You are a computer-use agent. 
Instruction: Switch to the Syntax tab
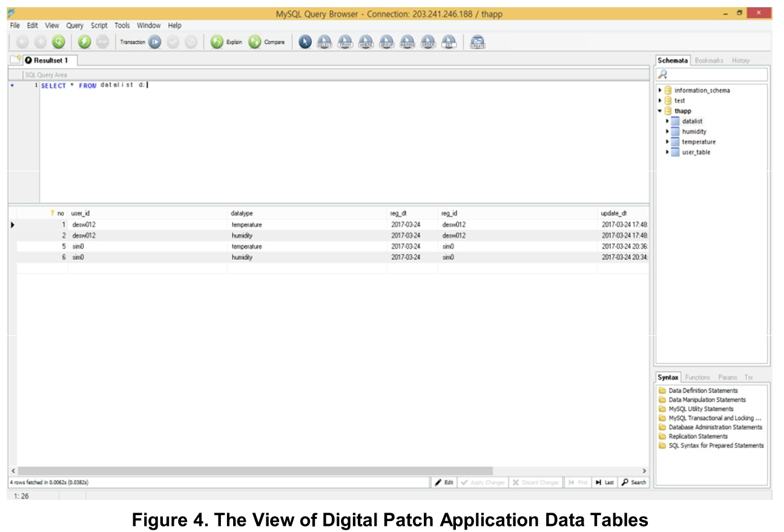(668, 377)
